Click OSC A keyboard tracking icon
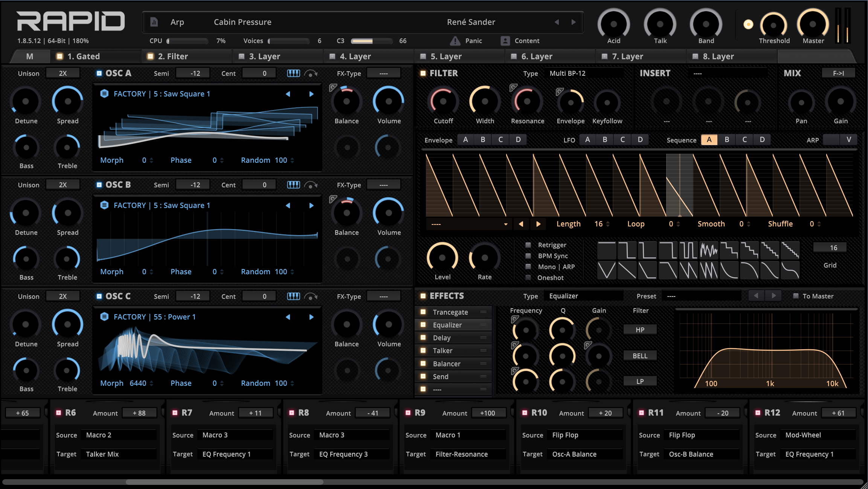Viewport: 868px width, 489px height. point(293,73)
